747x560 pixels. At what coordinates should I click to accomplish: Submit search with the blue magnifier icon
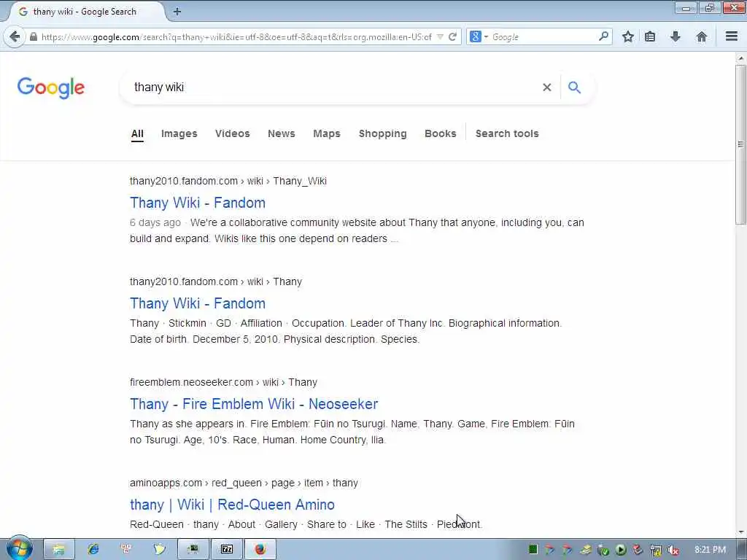[574, 87]
